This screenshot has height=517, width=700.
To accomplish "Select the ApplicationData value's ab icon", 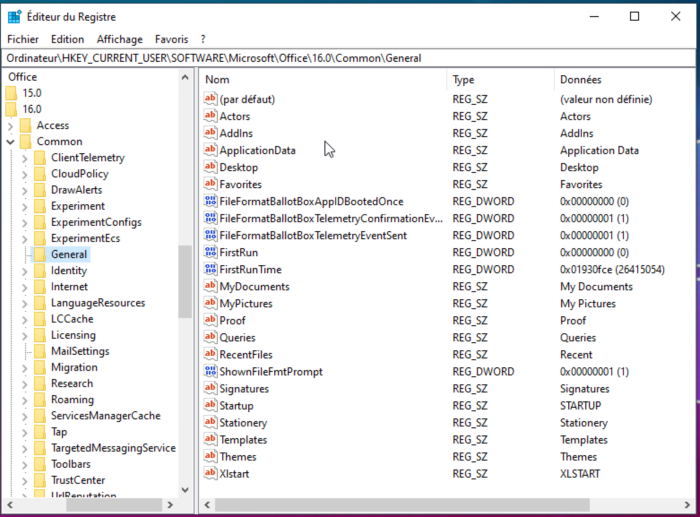I will click(x=210, y=150).
